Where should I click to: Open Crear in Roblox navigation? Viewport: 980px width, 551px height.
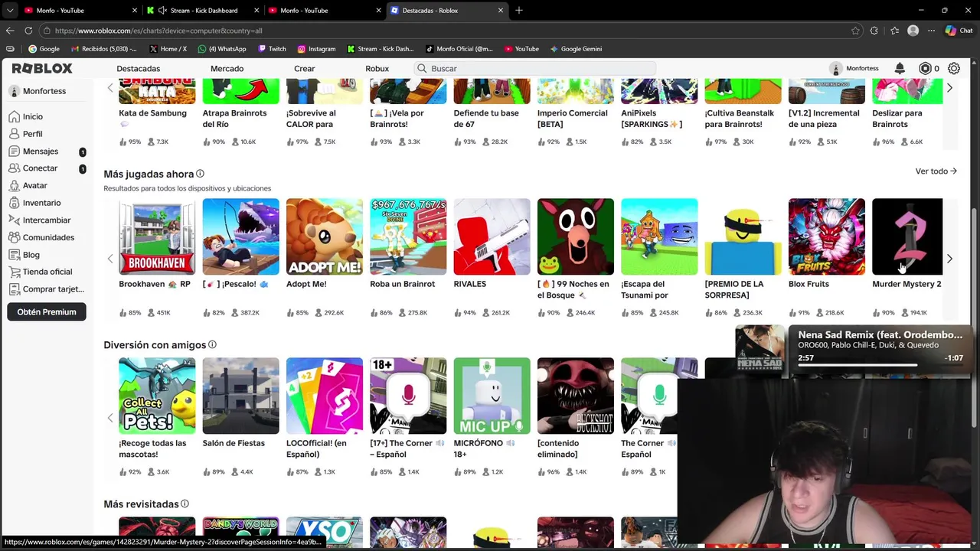[304, 68]
